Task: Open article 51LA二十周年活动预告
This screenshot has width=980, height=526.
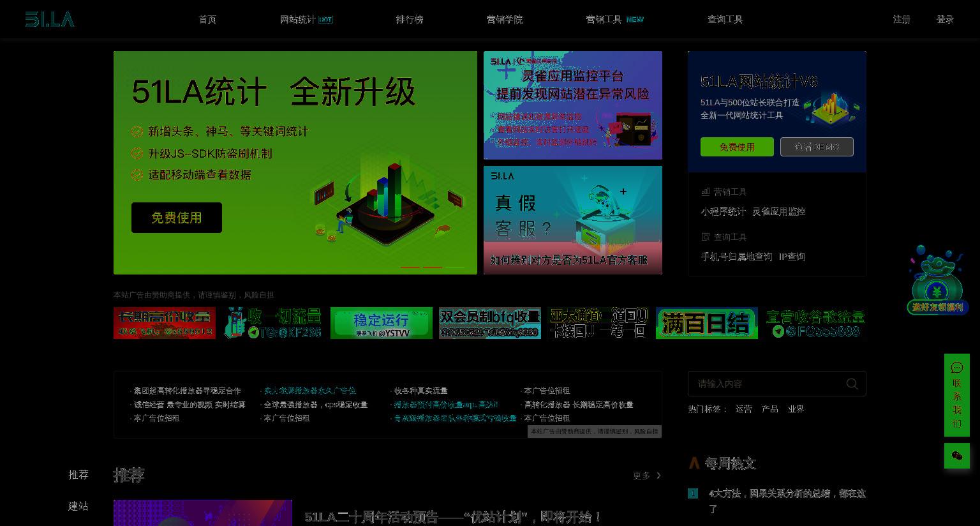Action: 454,516
